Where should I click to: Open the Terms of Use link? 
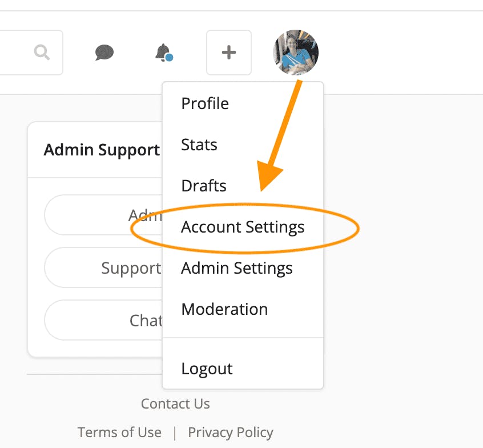[119, 432]
